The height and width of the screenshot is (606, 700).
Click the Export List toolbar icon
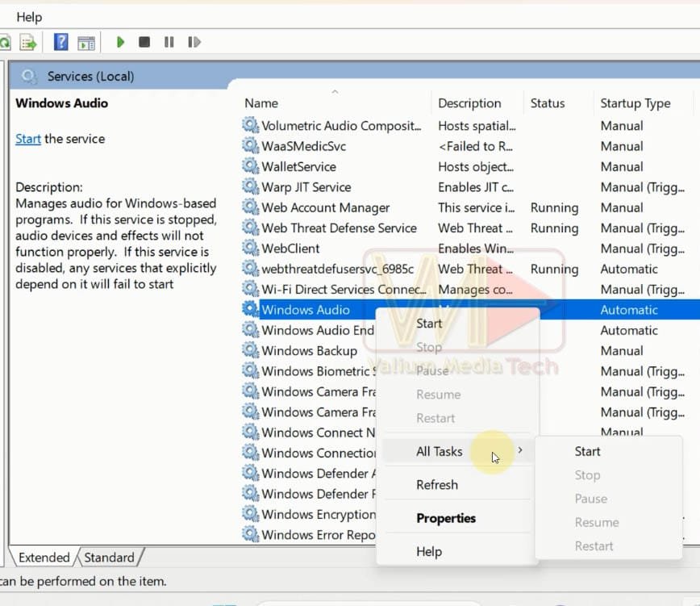click(28, 43)
